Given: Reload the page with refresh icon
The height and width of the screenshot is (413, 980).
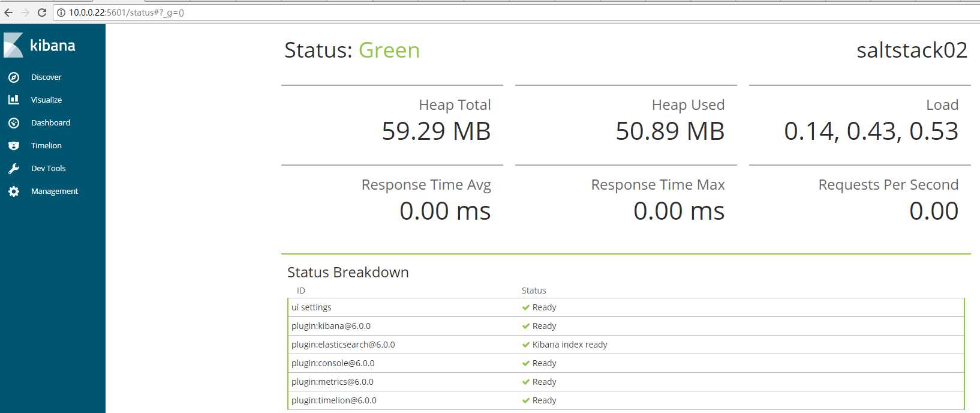Looking at the screenshot, I should (x=42, y=13).
